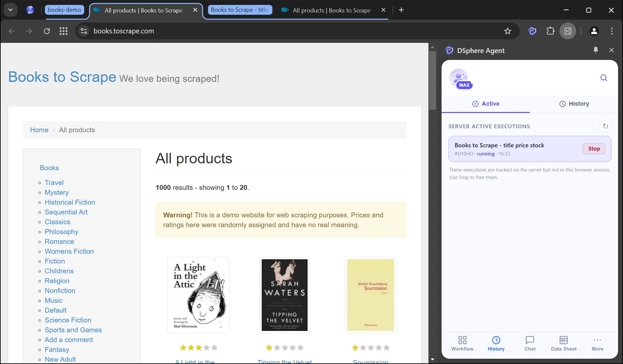Open the site information control in address bar

point(84,31)
